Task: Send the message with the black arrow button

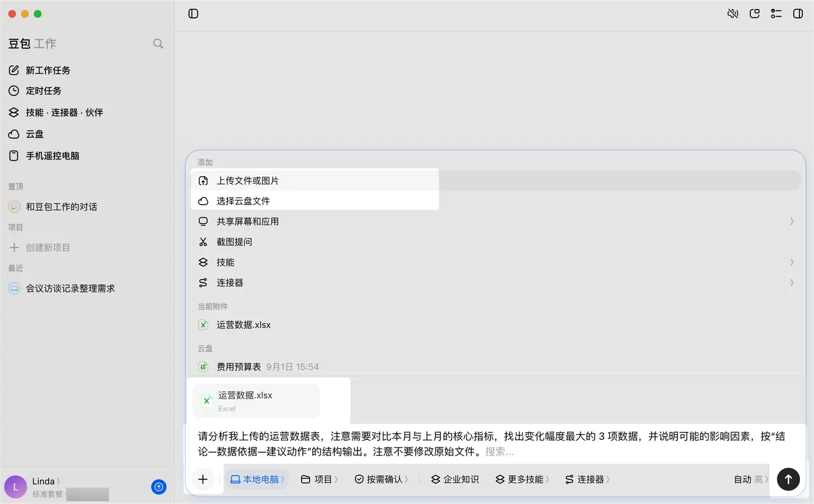Action: (x=789, y=479)
